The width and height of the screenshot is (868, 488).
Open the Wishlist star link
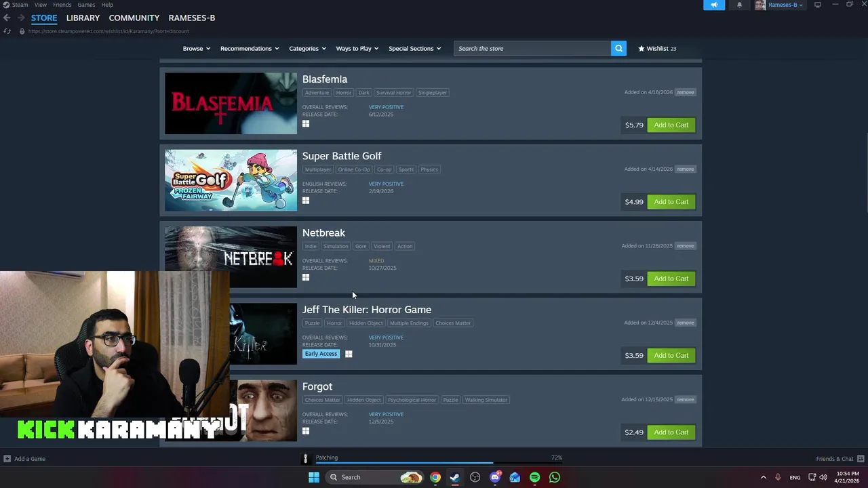pos(657,48)
